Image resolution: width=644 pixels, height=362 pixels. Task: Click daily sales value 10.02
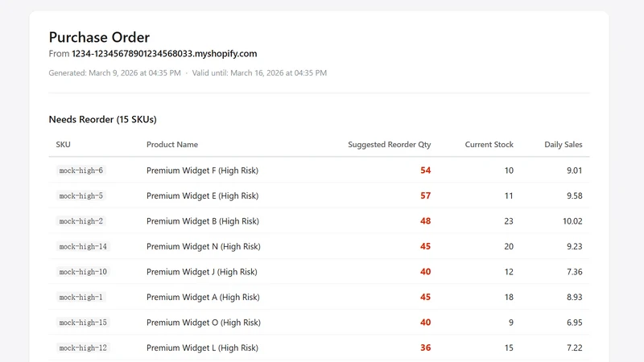(572, 221)
